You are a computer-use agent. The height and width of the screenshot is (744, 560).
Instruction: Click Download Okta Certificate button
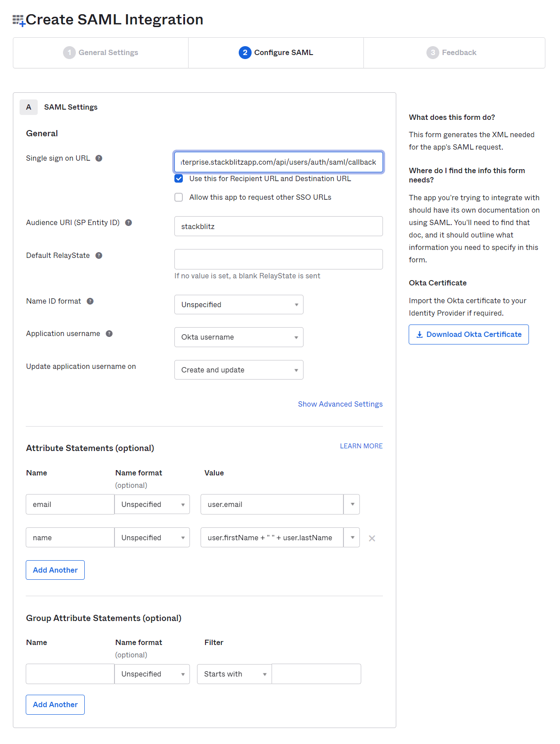tap(469, 335)
